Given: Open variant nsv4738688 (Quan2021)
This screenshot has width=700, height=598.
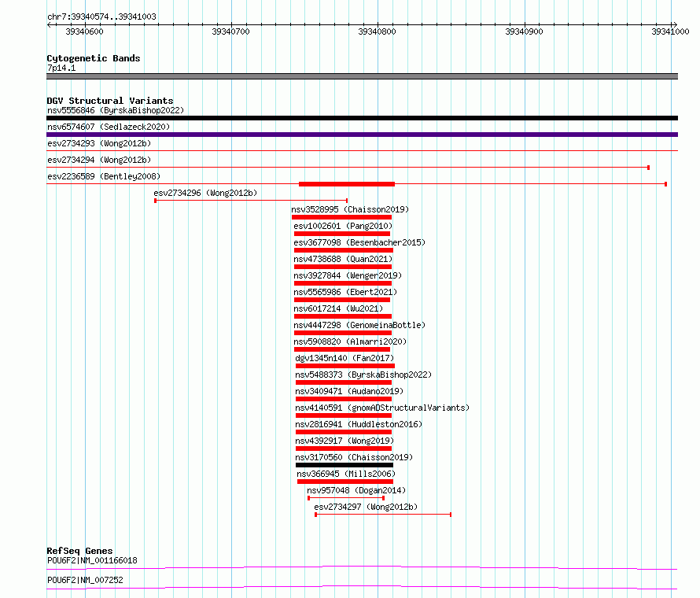Looking at the screenshot, I should (x=343, y=259).
